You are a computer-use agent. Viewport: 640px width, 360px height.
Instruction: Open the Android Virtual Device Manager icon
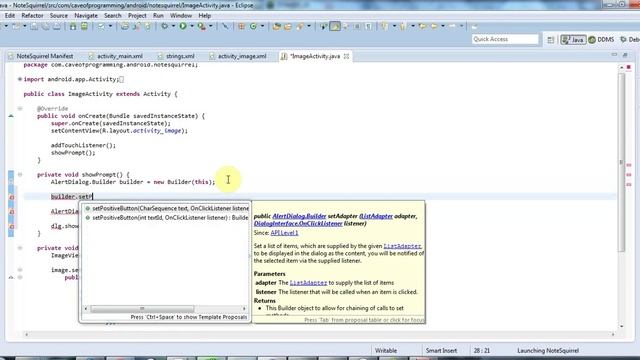click(x=84, y=27)
